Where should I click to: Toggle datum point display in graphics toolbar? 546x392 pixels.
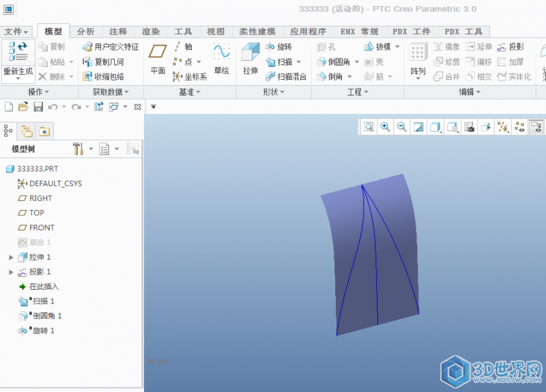[x=519, y=127]
